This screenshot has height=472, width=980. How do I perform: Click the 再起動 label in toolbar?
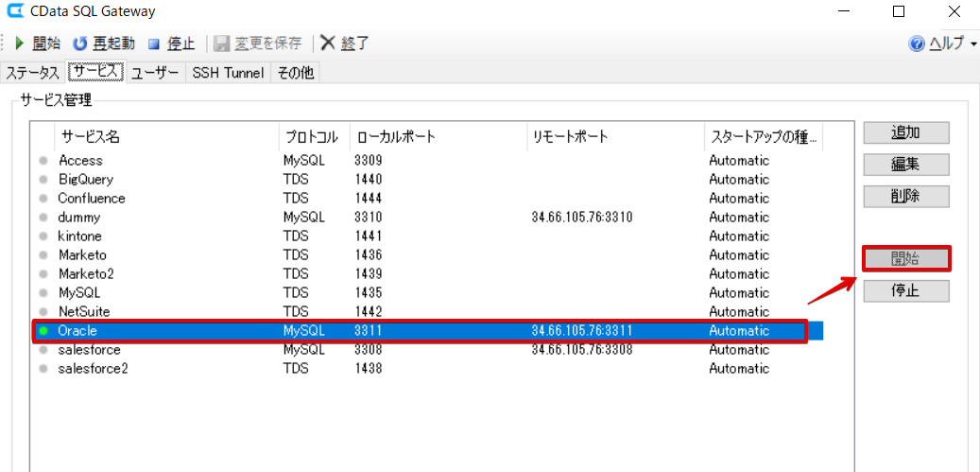click(113, 44)
